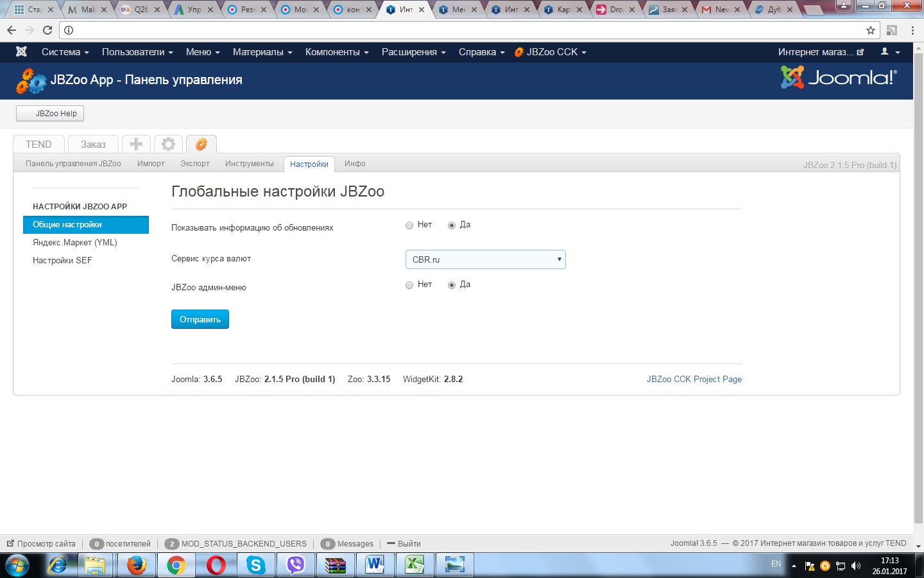Open the Импорт submenu tab
Screen dimensions: 924x578
[x=151, y=164]
